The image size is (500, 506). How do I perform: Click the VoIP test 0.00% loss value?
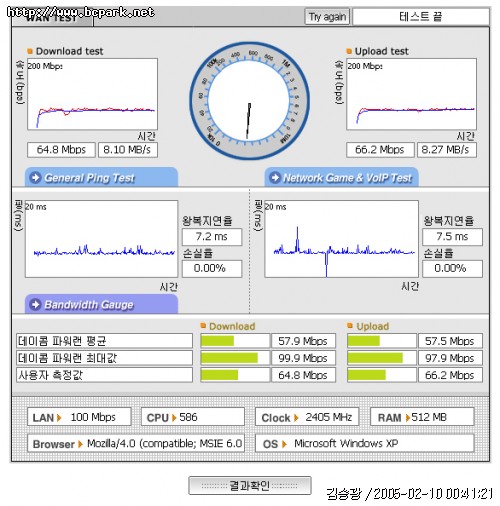click(452, 268)
